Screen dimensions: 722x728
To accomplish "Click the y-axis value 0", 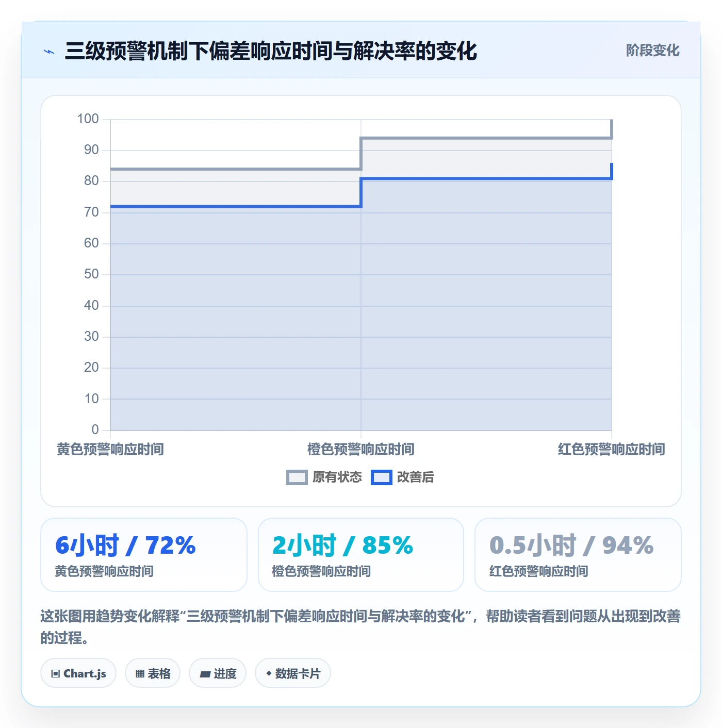I will point(95,429).
